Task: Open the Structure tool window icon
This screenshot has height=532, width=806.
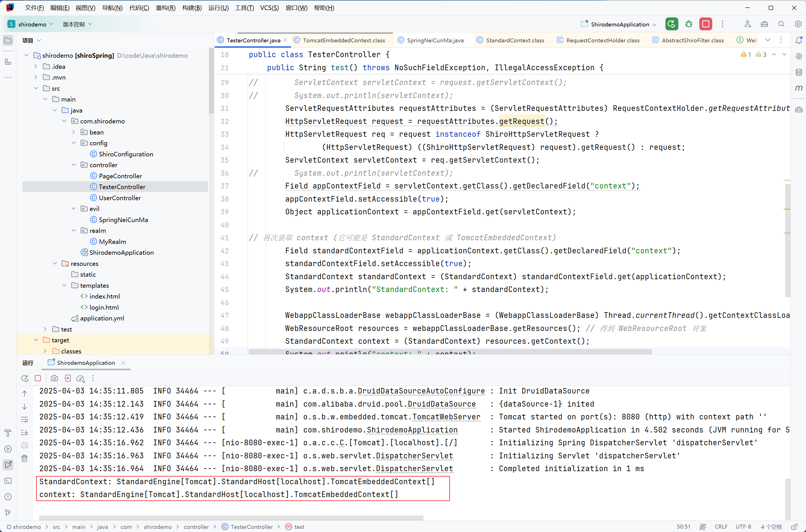Action: (8, 62)
